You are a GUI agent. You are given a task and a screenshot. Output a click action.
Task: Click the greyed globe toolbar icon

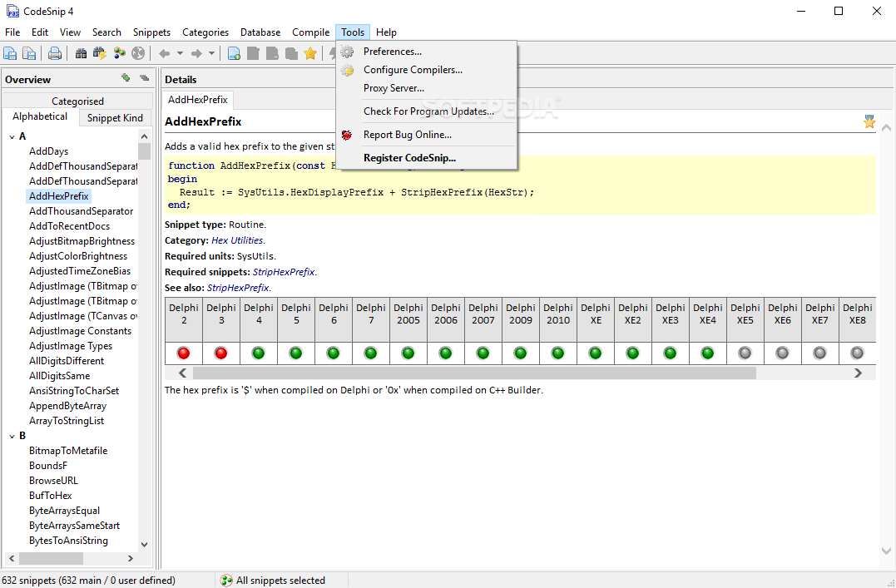tap(138, 54)
